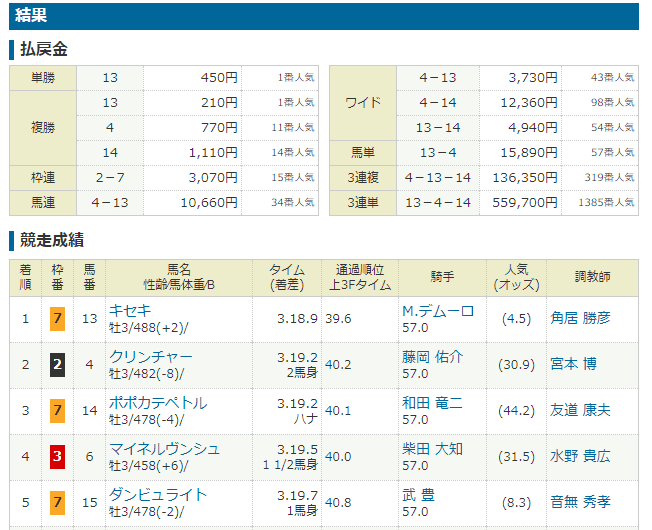Screen dimensions: 652x530
Task: Select the 39.6 last-3F time
Action: (x=338, y=319)
